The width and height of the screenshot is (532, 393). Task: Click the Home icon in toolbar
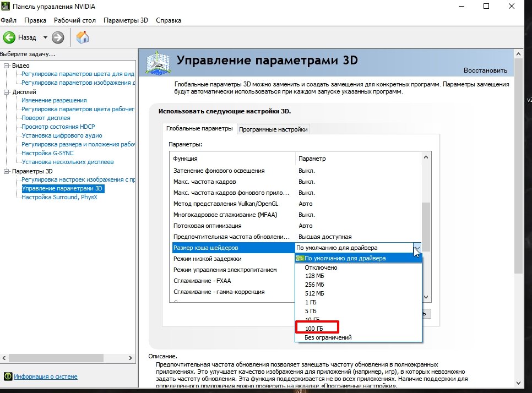pos(83,37)
